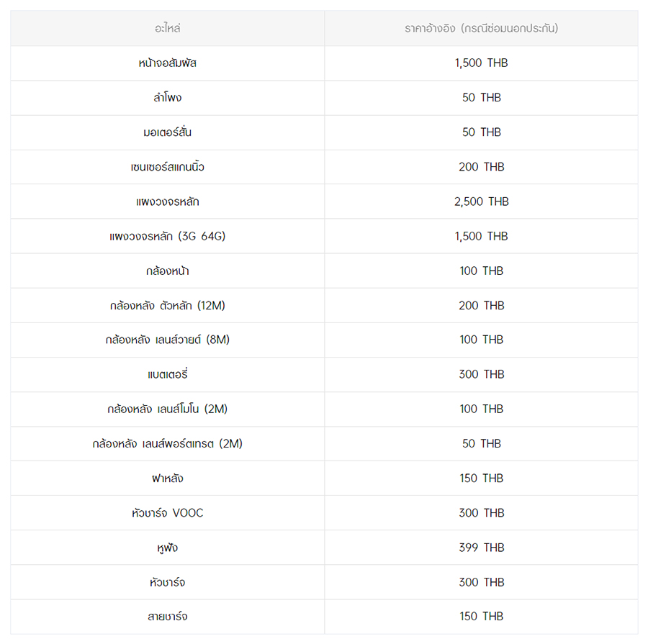Click the 'กล้องหลัง เลนส์โมโน (2M)' cell
This screenshot has width=648, height=644.
[167, 409]
